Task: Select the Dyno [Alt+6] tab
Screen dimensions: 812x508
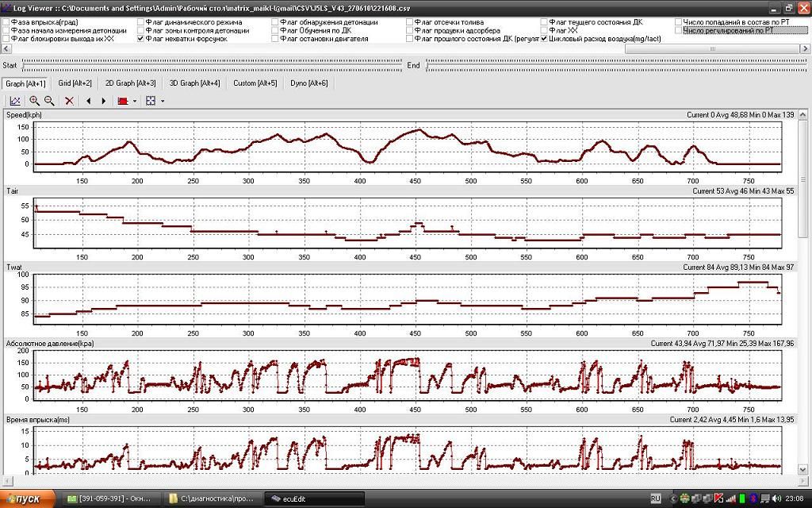Action: 309,83
